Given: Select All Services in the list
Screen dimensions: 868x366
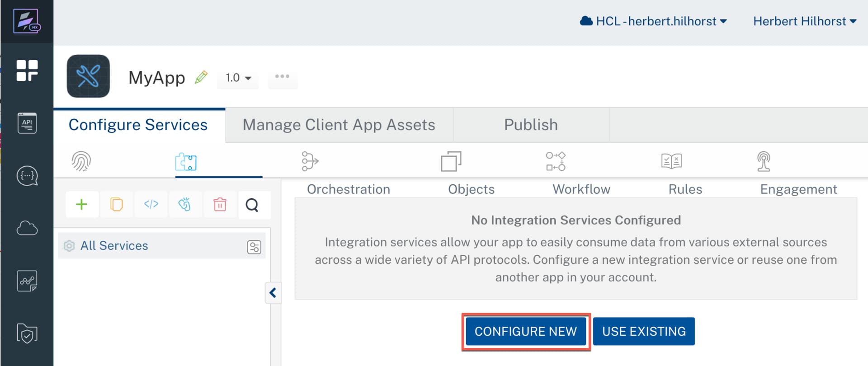Looking at the screenshot, I should (114, 246).
